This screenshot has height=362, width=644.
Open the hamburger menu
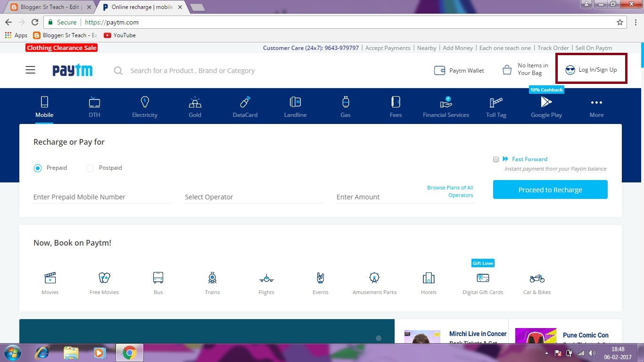coord(30,69)
